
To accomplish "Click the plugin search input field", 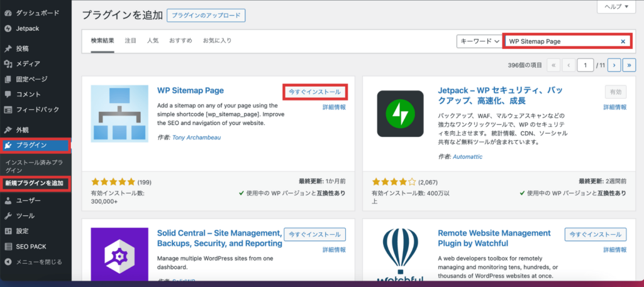I will click(x=568, y=41).
